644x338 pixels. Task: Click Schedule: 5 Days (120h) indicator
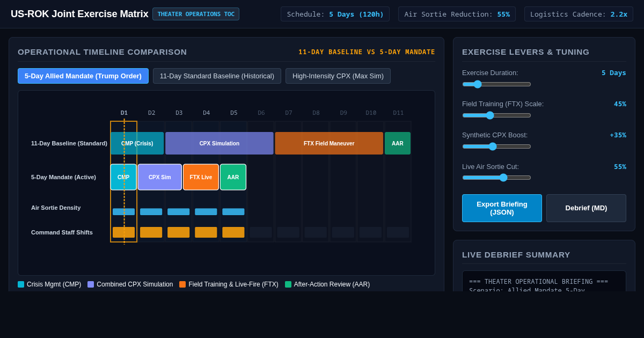tap(335, 14)
